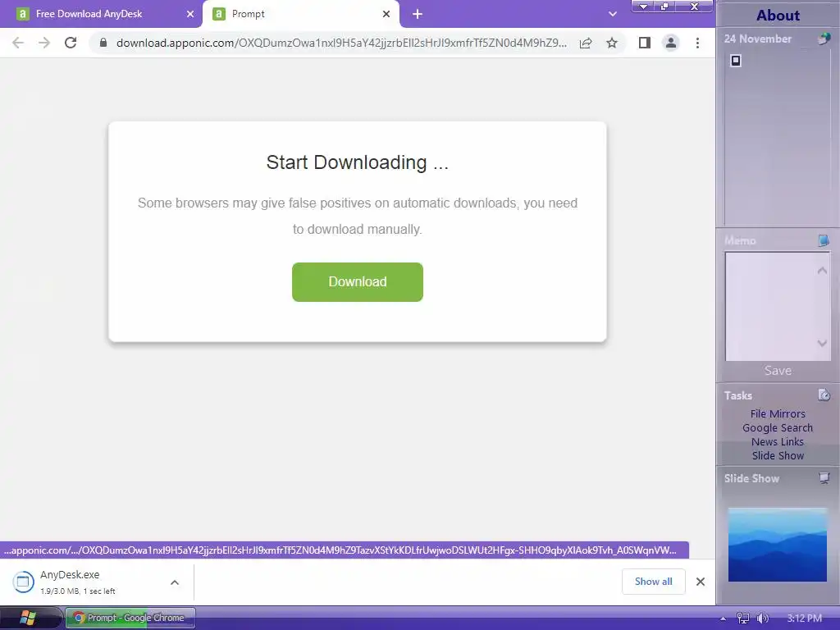Screen dimensions: 840x630
Task: Open the Windows Start button
Action: click(x=28, y=619)
